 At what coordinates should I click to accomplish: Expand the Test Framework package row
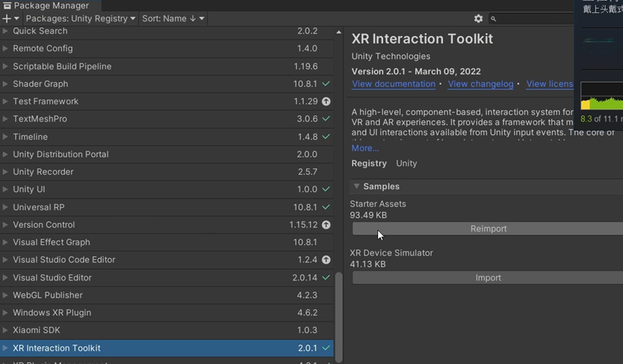(5, 101)
